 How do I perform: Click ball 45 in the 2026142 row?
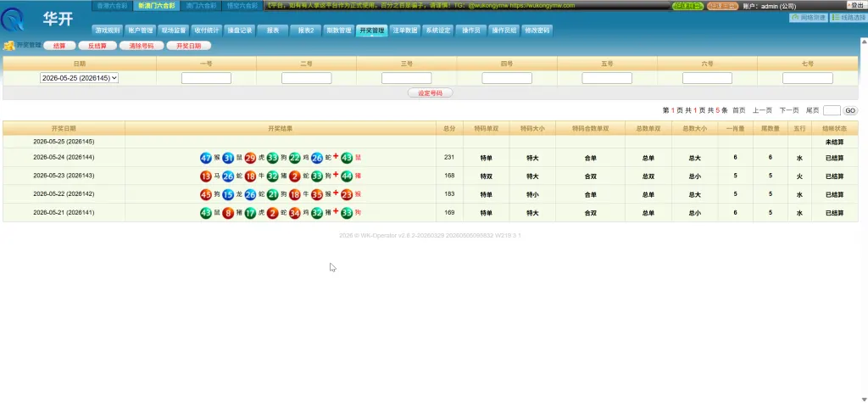(206, 194)
